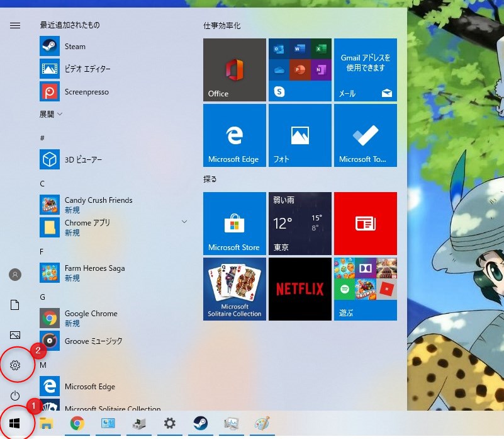
Task: Launch Farm Heroes Saga
Action: (x=113, y=273)
